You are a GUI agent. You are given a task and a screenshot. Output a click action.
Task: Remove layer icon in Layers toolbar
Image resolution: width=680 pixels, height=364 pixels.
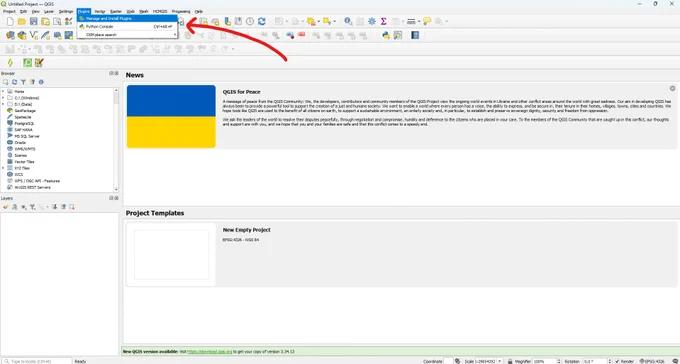[72, 207]
